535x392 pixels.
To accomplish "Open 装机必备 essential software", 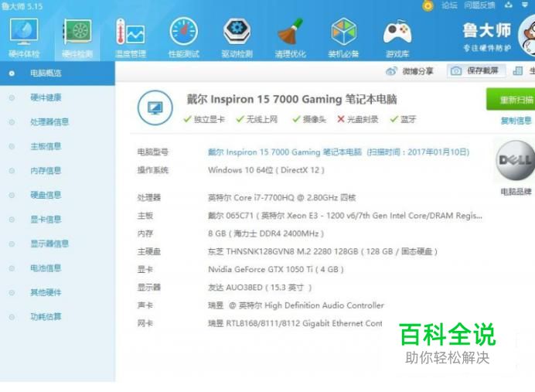I will 343,38.
